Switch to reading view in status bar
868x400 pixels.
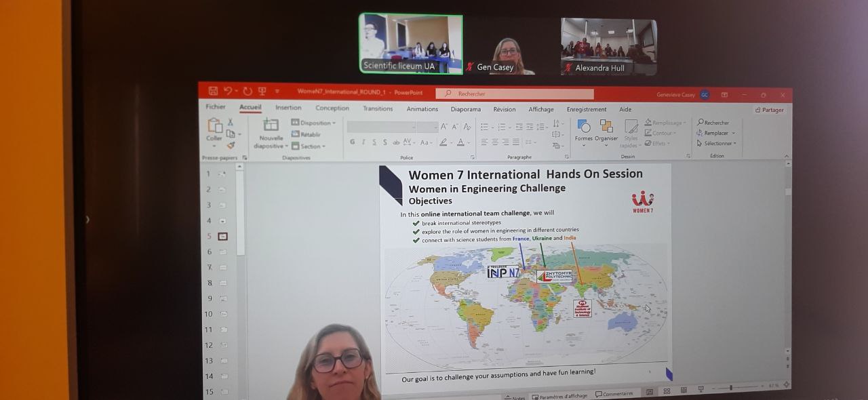[684, 391]
